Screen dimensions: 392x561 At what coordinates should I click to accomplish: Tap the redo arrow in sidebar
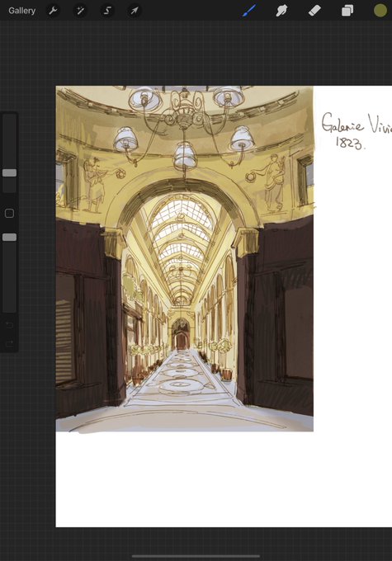click(9, 344)
